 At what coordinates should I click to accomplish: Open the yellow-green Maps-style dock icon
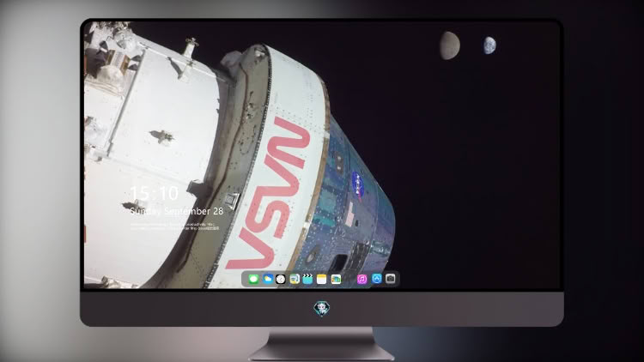click(x=294, y=279)
